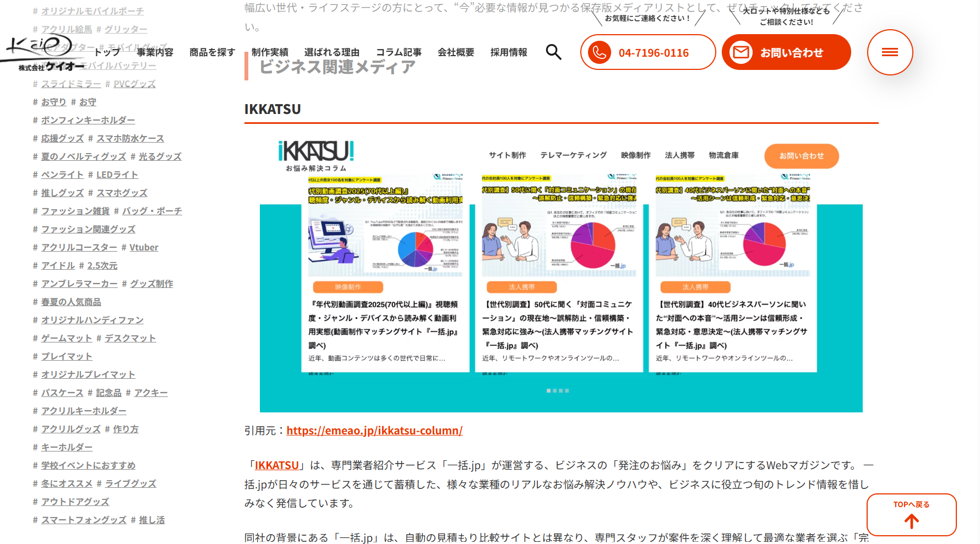Open the スマホ防水ケース tag

pos(130,138)
